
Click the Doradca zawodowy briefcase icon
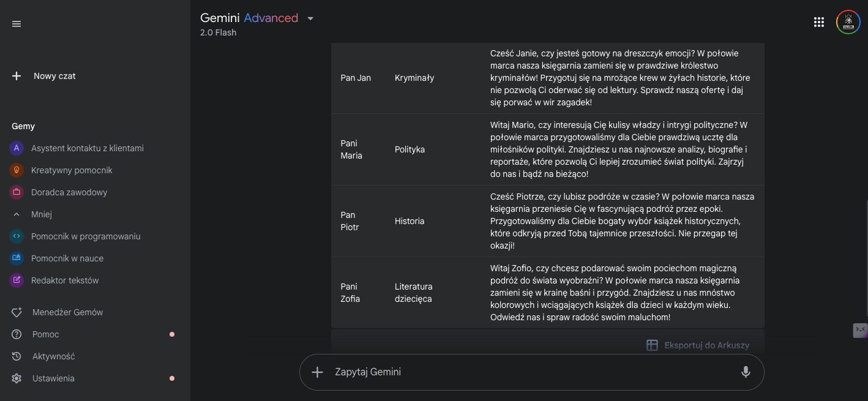click(x=17, y=192)
